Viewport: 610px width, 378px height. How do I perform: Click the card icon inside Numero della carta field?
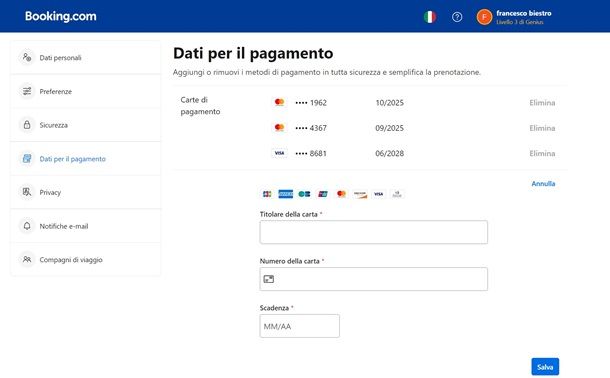pos(269,279)
